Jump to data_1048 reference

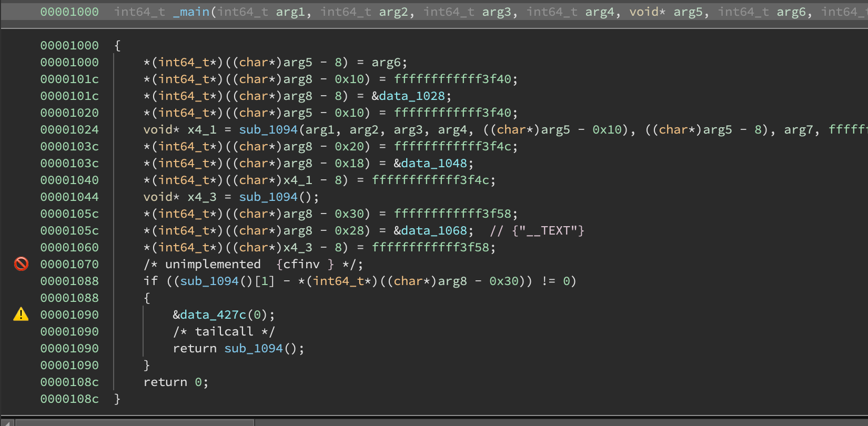(x=434, y=163)
